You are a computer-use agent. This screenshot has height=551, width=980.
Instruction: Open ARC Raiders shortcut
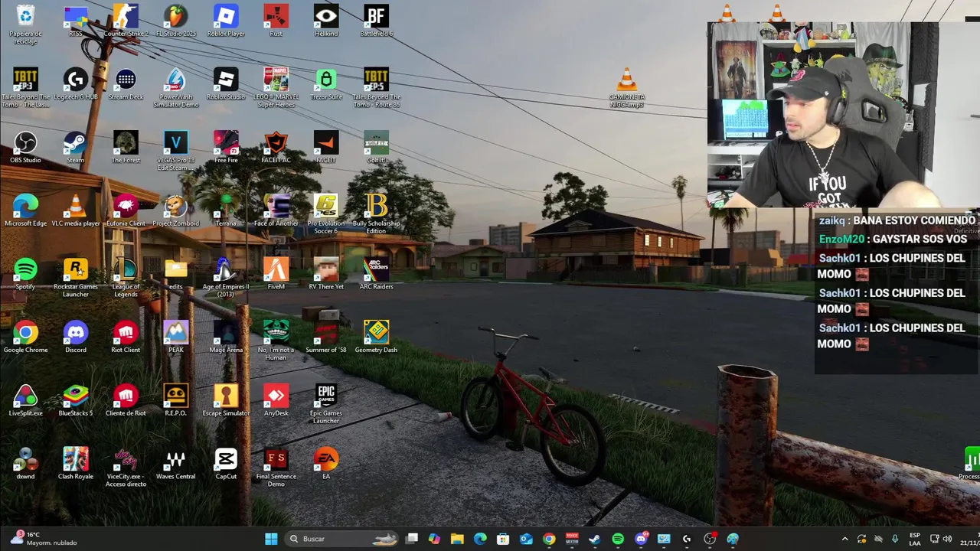click(376, 275)
